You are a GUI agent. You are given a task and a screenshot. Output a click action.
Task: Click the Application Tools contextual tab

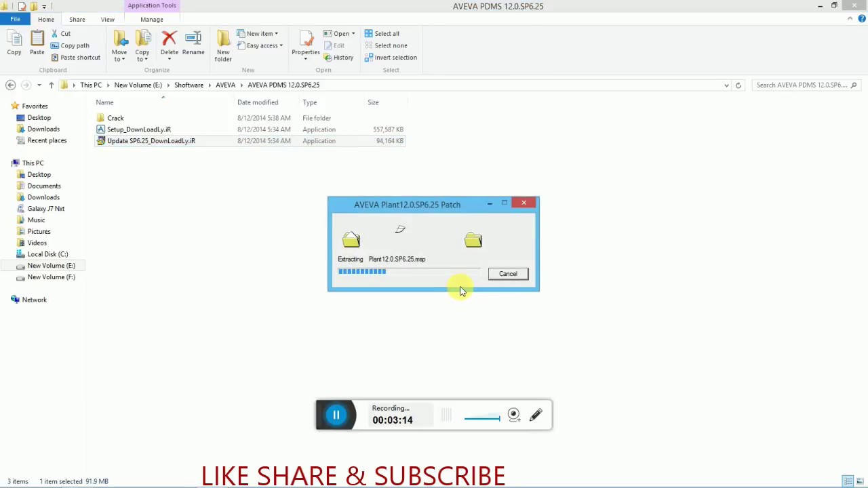152,5
